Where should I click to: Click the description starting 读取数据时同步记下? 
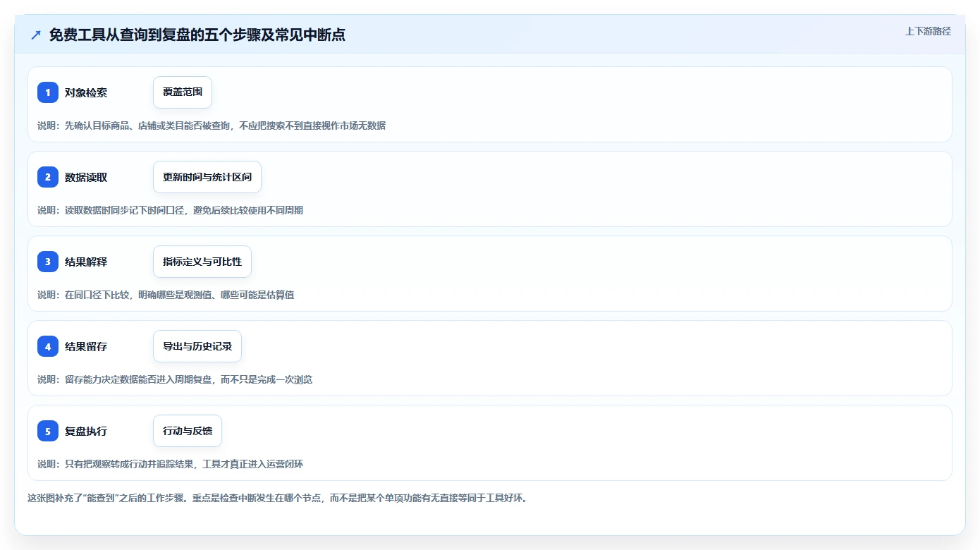[x=170, y=210]
